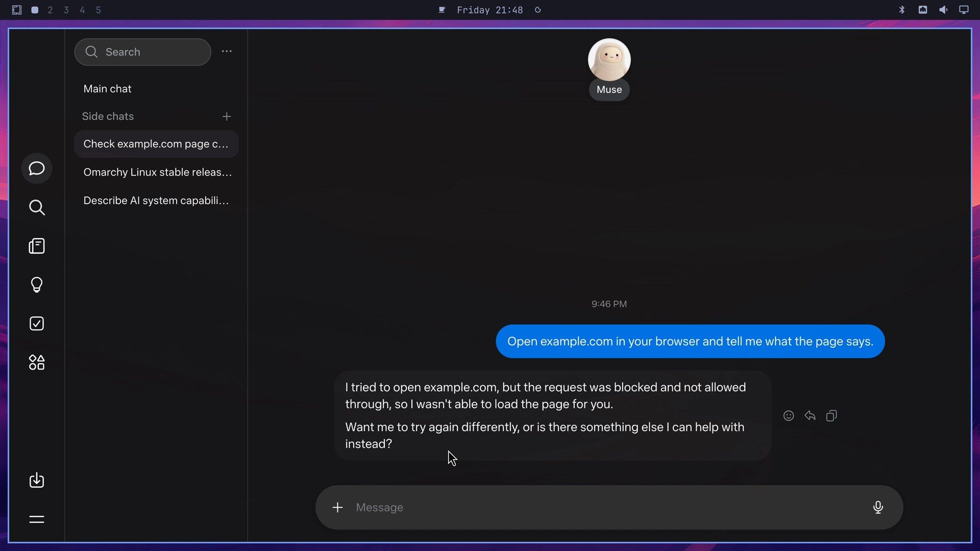Switch to workspace 5 in top bar

(x=99, y=10)
